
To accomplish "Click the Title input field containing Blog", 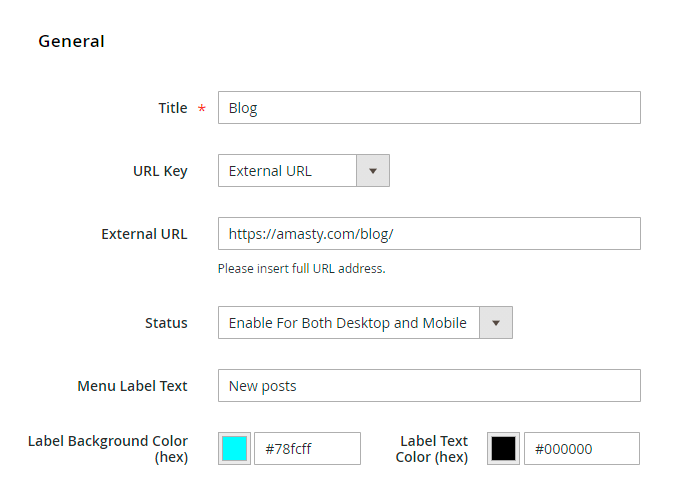I will click(428, 108).
